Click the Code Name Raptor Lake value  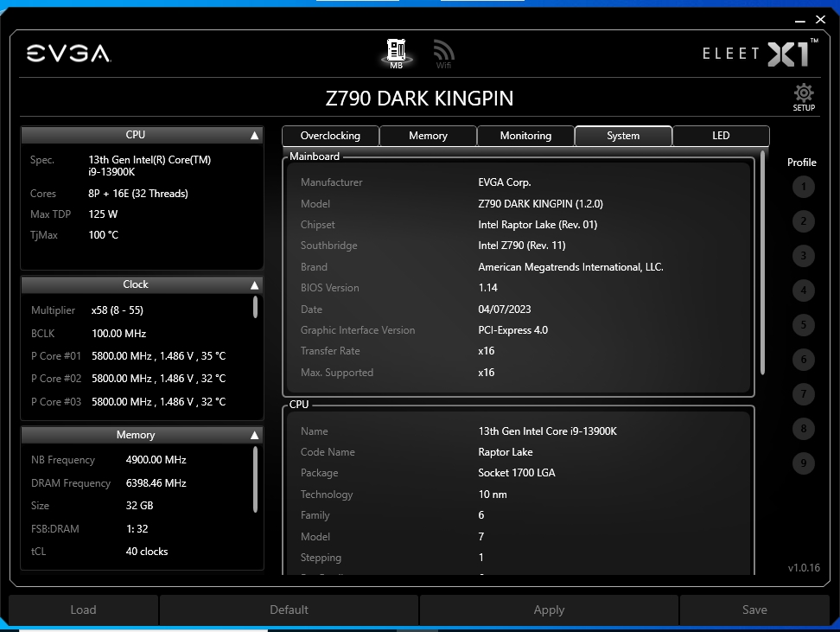point(506,452)
